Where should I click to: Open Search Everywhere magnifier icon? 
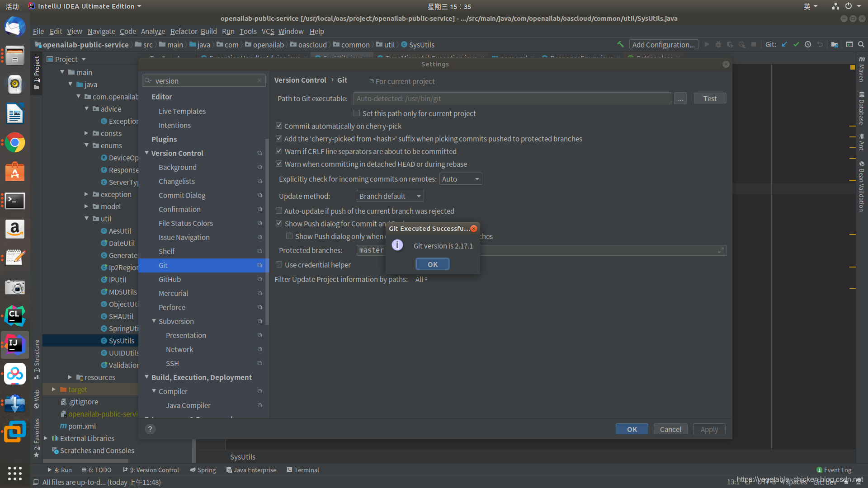[x=861, y=44]
